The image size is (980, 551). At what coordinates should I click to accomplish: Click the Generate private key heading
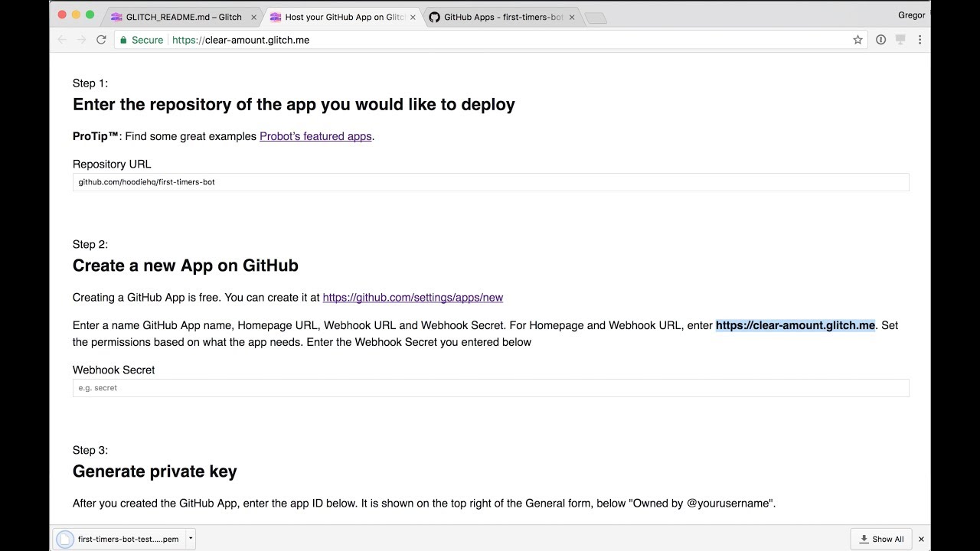155,471
